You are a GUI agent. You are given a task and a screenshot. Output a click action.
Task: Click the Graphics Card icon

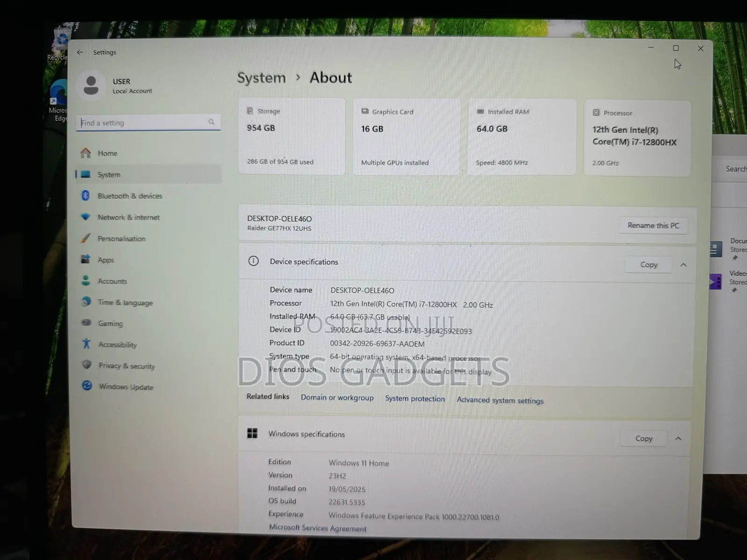365,112
